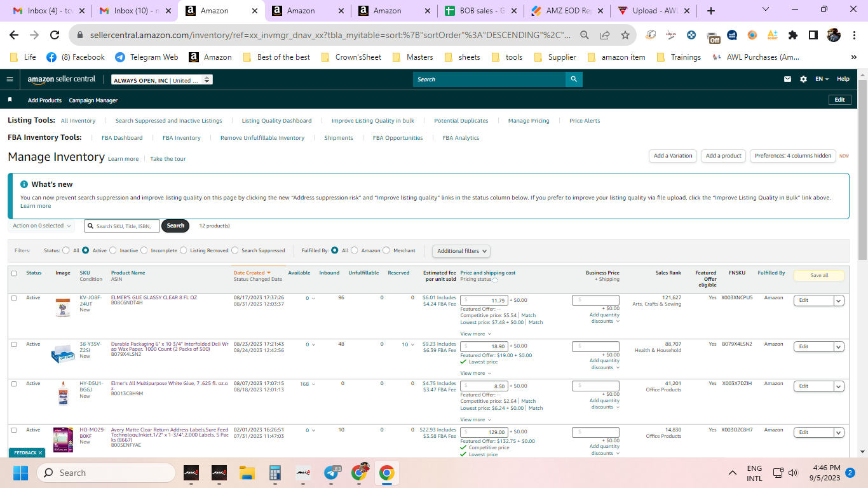This screenshot has width=868, height=488.
Task: Check the box for SKU 38-Y35V-Z2SI row
Action: click(14, 344)
